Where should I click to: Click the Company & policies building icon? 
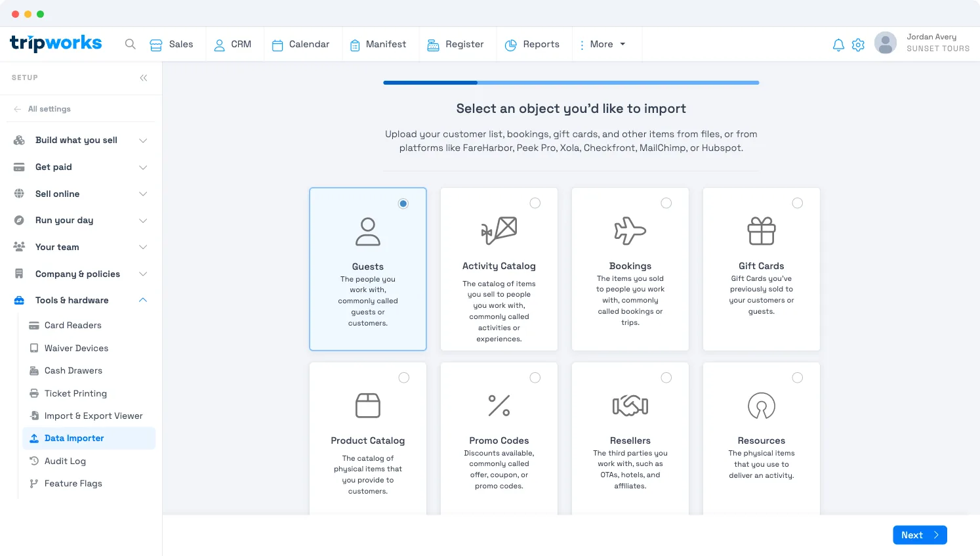19,274
